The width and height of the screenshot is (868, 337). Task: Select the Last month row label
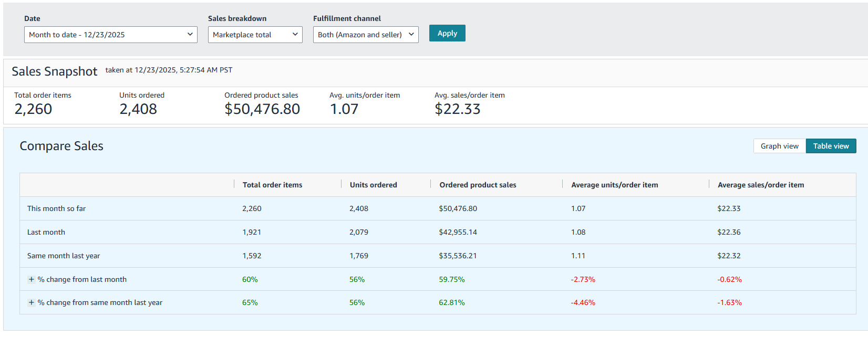(46, 232)
